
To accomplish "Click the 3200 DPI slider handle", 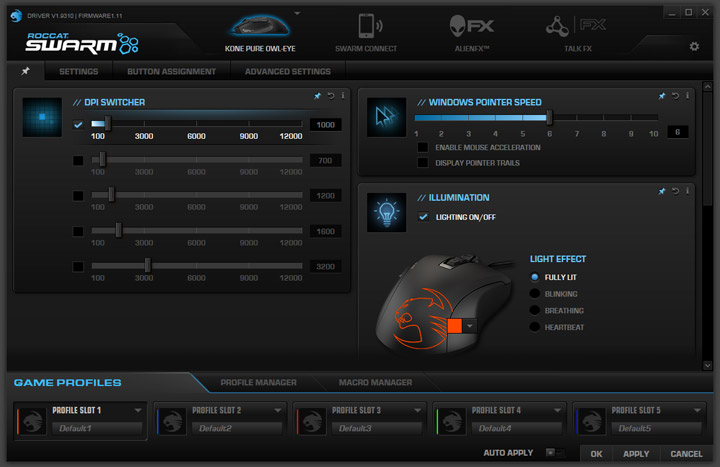I will point(147,265).
